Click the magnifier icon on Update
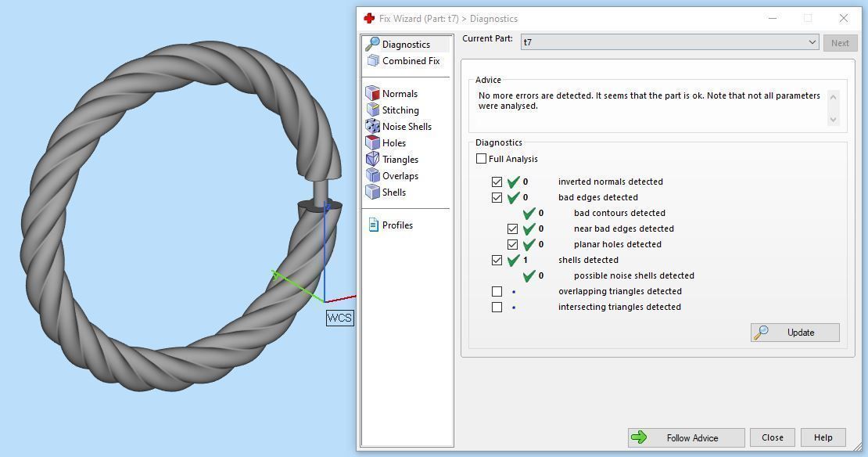The image size is (868, 457). (x=762, y=333)
